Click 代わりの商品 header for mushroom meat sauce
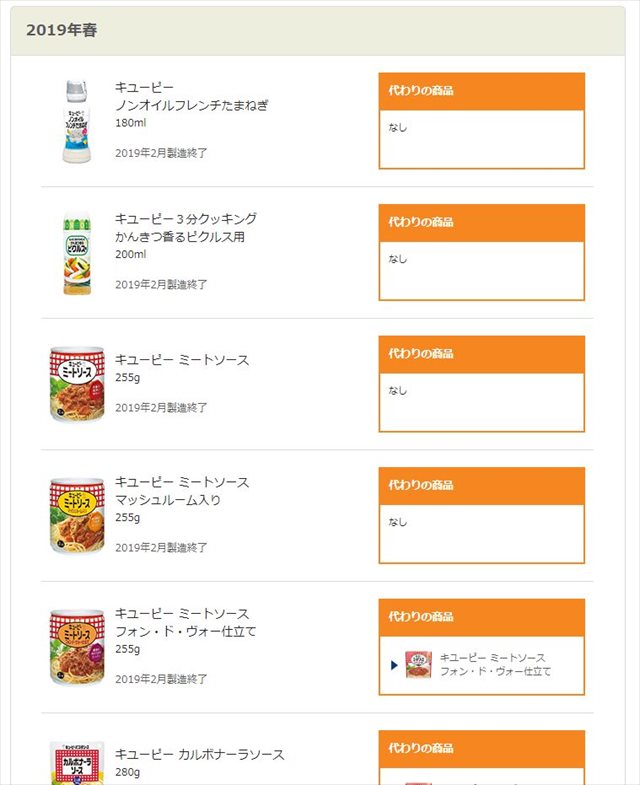This screenshot has height=785, width=640. click(421, 485)
